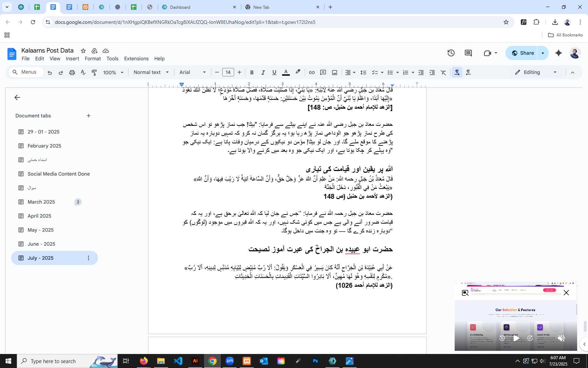Click the Redo icon in toolbar

61,73
